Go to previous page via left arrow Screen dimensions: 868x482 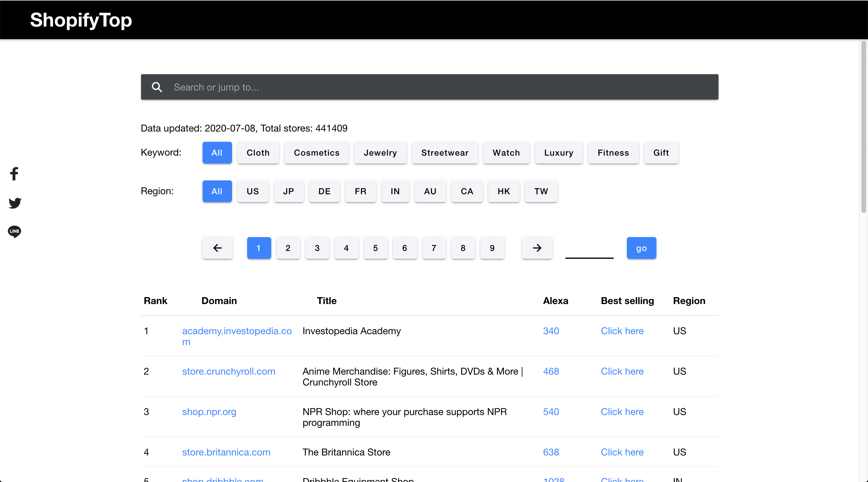click(x=217, y=248)
